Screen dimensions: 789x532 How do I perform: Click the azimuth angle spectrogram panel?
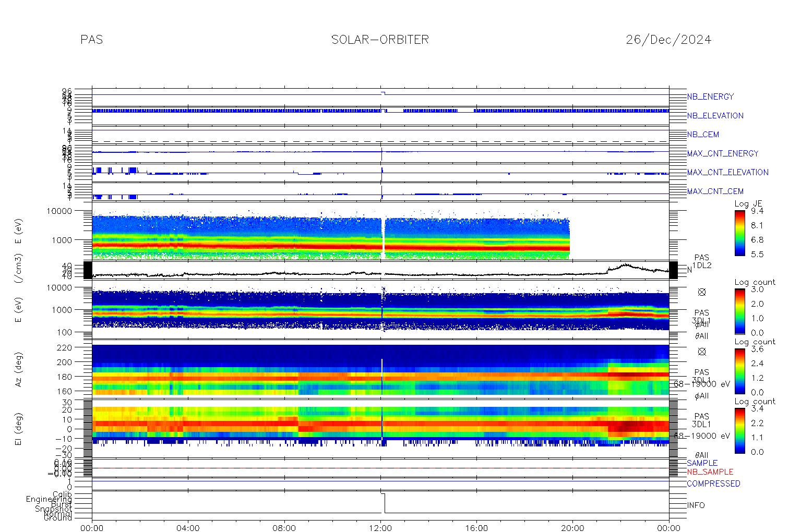click(x=380, y=369)
